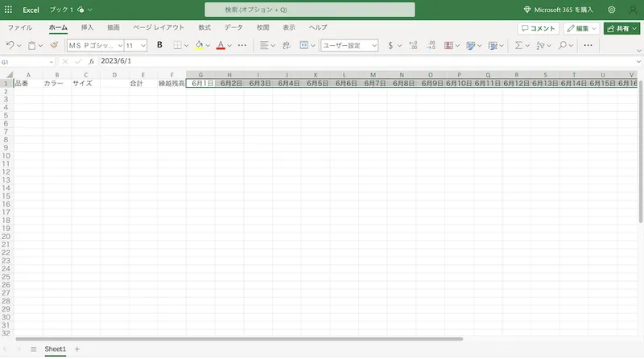Screen dimensions: 644x359
Task: Click the Undo icon
Action: pos(10,45)
